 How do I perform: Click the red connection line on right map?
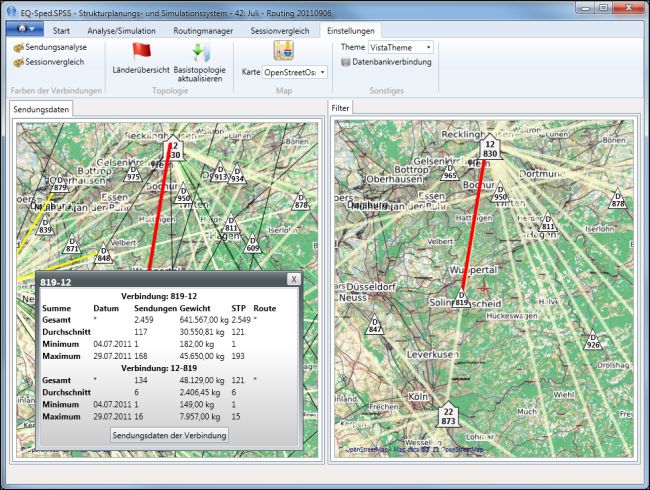474,224
